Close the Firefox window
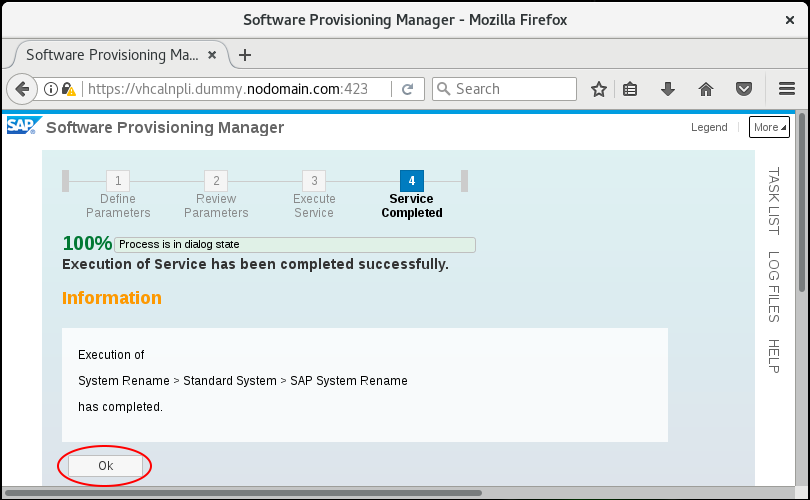 (x=789, y=20)
